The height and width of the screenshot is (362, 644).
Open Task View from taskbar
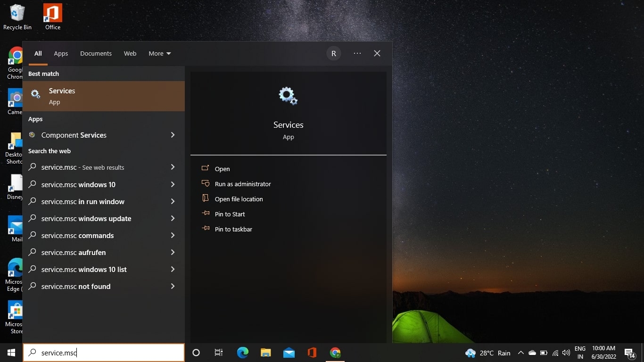[219, 353]
